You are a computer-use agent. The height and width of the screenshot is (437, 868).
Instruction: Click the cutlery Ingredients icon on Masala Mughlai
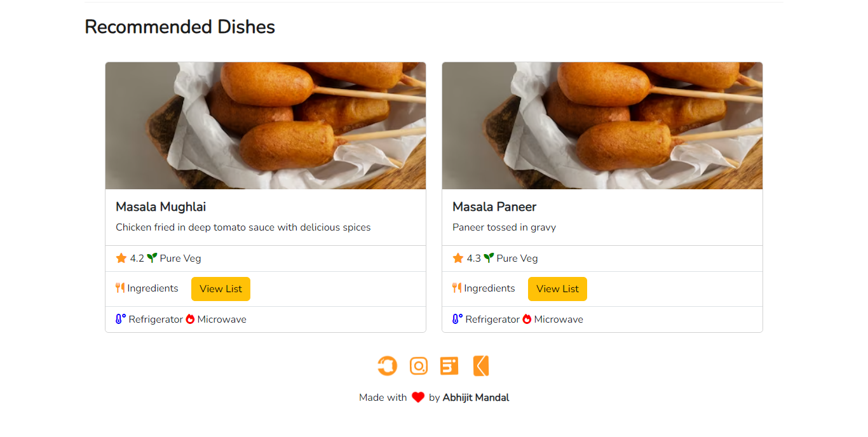[119, 288]
